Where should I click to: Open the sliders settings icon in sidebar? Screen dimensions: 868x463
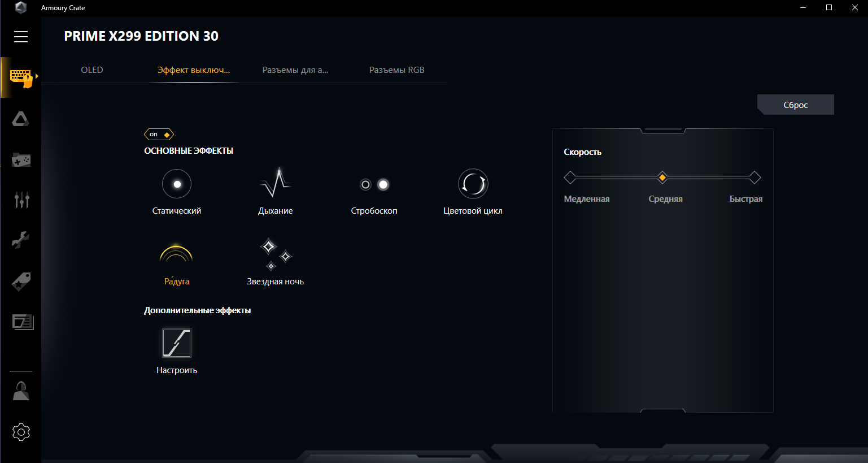[21, 200]
